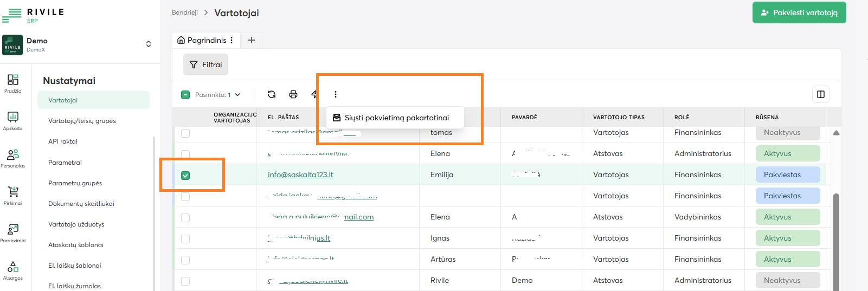Screen dimensions: 868x291
Task: Open Pardavimai module in sidebar
Action: 13,233
